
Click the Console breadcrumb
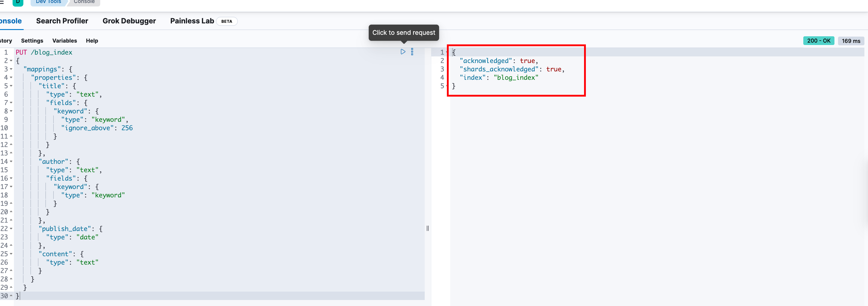[84, 2]
